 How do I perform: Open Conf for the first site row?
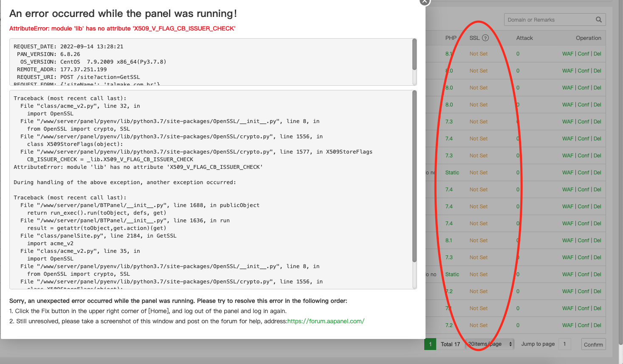click(x=584, y=54)
